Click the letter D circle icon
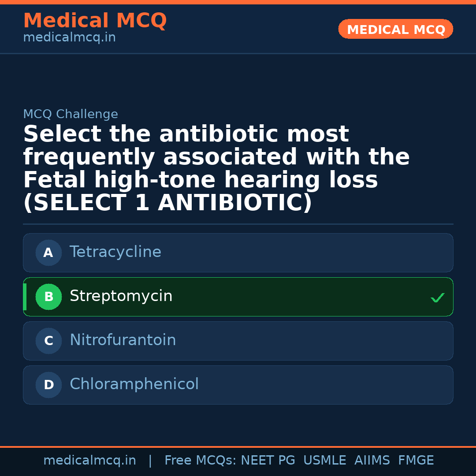The image size is (476, 476). (x=48, y=385)
